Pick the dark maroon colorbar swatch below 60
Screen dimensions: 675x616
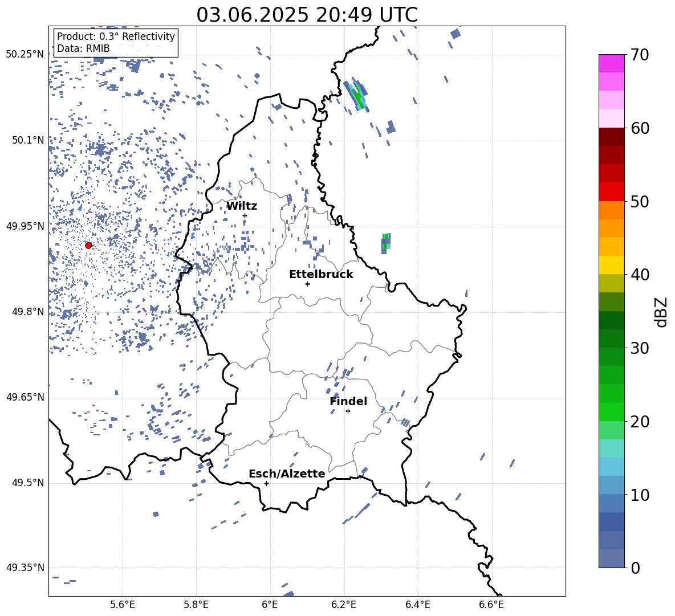pyautogui.click(x=612, y=137)
